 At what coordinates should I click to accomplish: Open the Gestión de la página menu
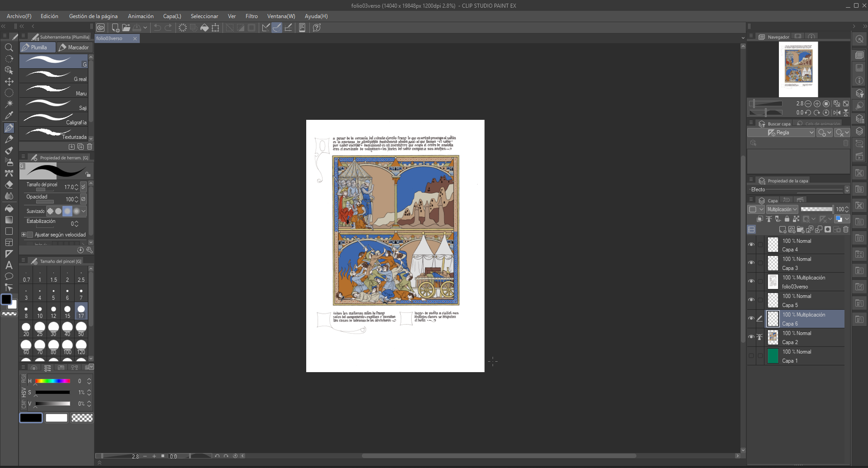click(93, 16)
